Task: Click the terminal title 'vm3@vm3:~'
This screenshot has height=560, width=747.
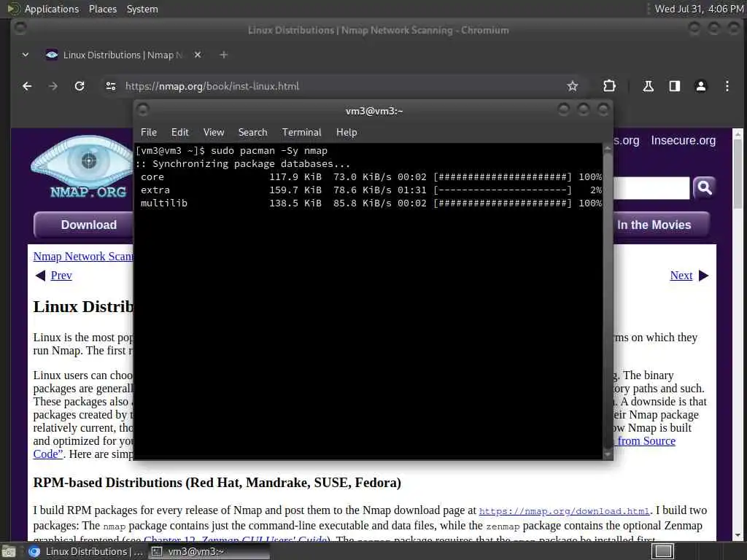Action: point(374,111)
